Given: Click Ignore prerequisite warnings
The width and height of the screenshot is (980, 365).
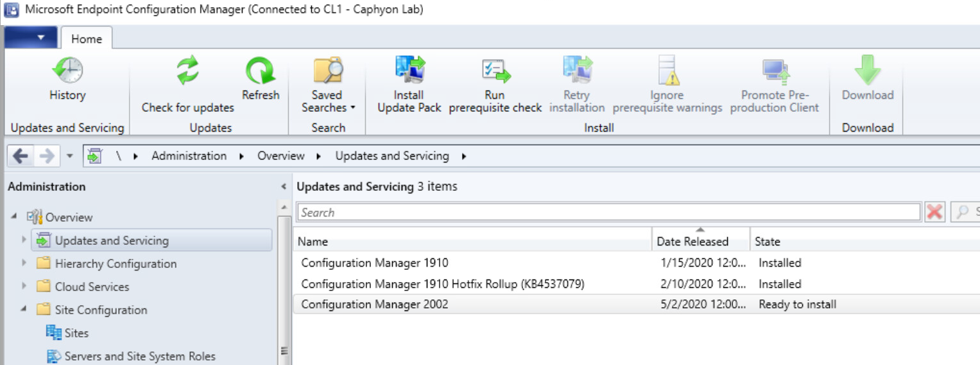Looking at the screenshot, I should tap(667, 85).
